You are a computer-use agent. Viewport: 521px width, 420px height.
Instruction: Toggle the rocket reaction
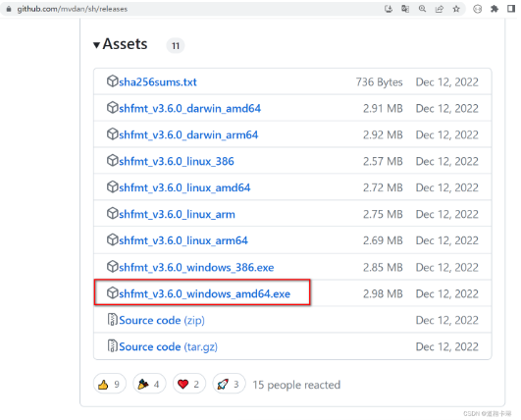click(229, 384)
